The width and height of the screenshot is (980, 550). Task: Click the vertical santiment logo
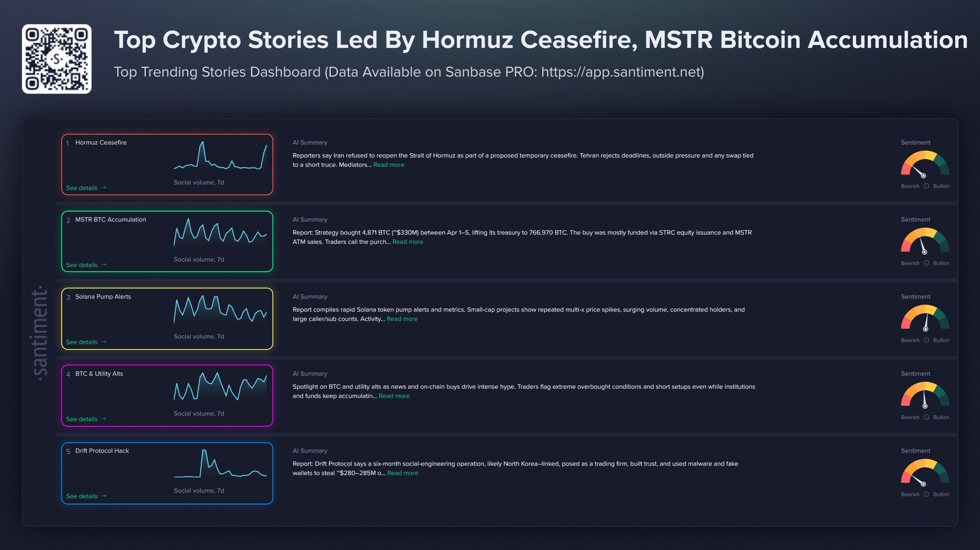coord(40,334)
